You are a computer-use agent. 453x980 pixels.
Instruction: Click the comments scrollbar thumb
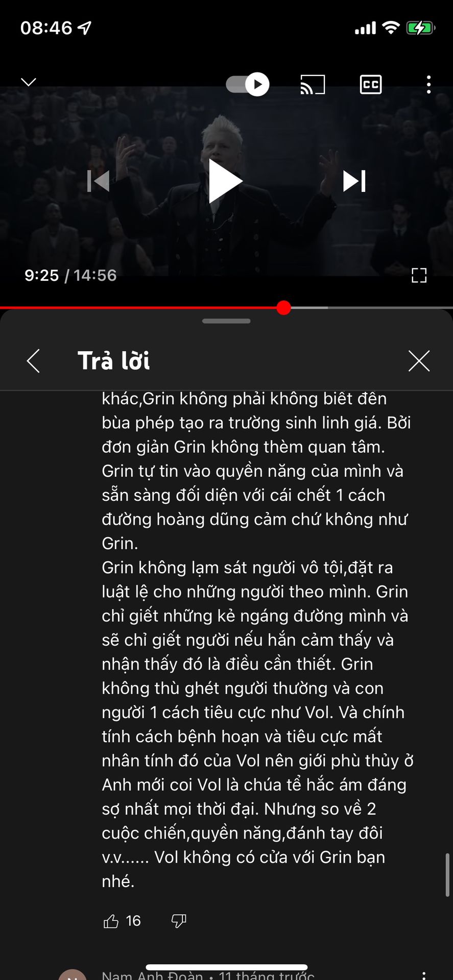[447, 875]
